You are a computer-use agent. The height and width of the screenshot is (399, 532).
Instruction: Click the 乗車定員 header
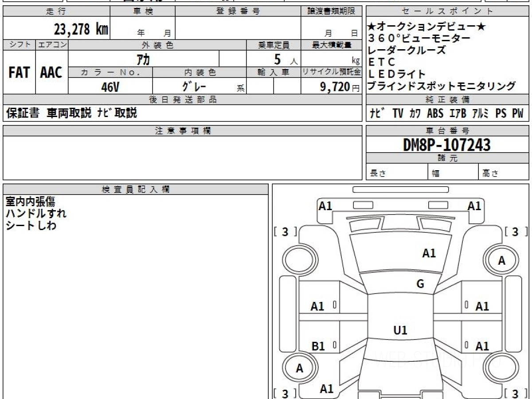point(274,45)
